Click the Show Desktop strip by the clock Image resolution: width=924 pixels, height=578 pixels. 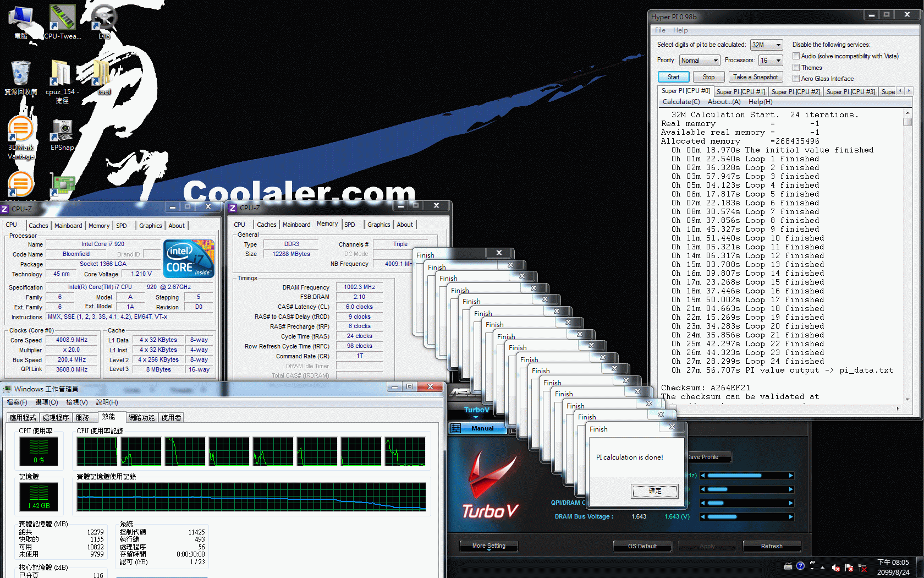pyautogui.click(x=920, y=567)
